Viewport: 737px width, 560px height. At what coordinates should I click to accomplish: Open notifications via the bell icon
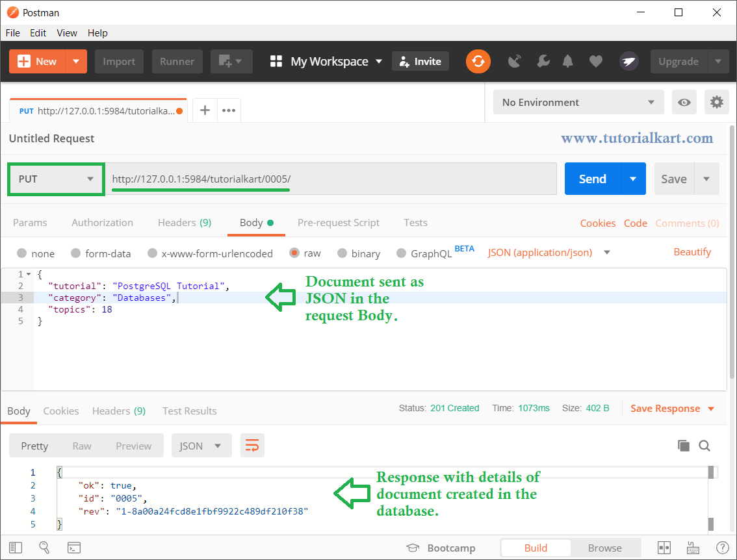coord(568,61)
